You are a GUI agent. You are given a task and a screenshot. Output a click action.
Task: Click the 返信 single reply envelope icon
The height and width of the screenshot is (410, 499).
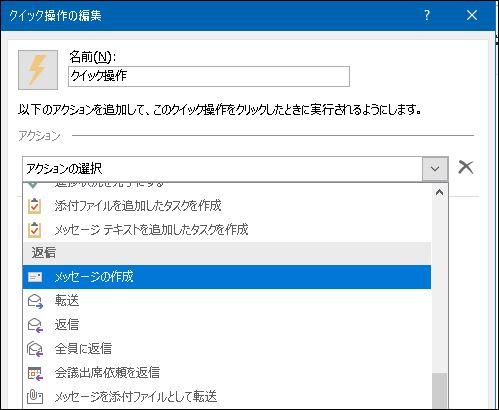pyautogui.click(x=35, y=325)
